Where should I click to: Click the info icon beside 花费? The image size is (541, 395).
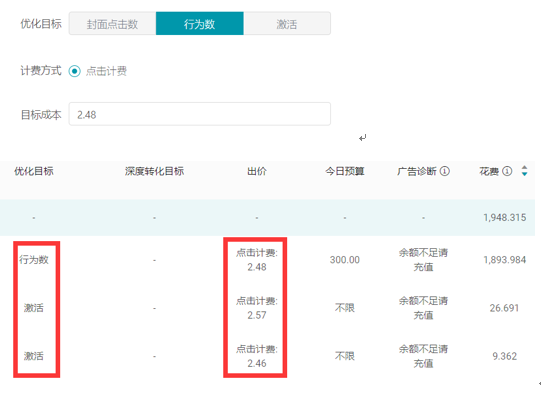click(x=507, y=171)
